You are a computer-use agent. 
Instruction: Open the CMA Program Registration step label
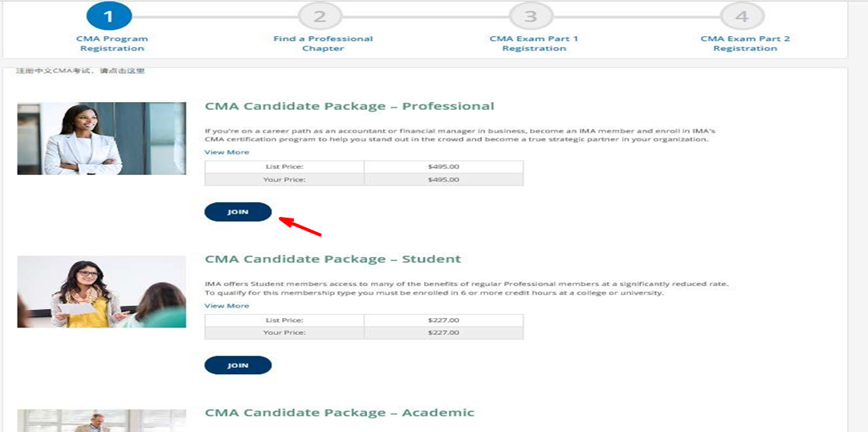112,43
